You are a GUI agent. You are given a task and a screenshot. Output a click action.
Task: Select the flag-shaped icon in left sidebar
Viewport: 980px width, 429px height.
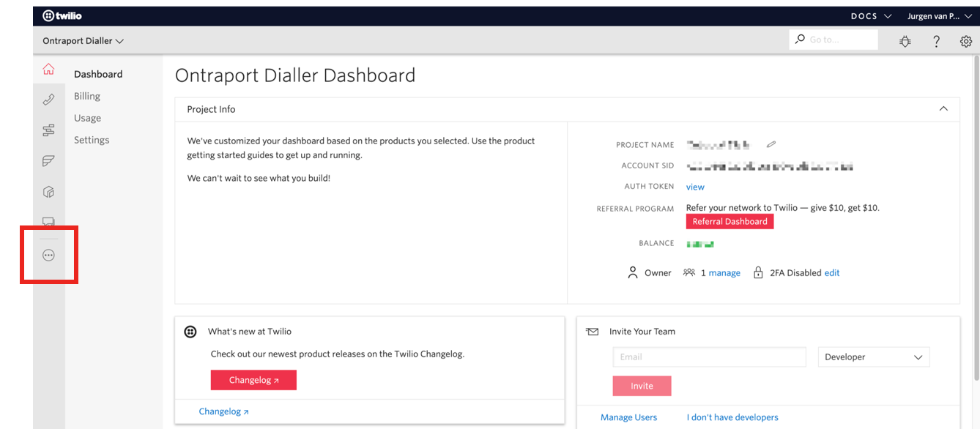48,161
